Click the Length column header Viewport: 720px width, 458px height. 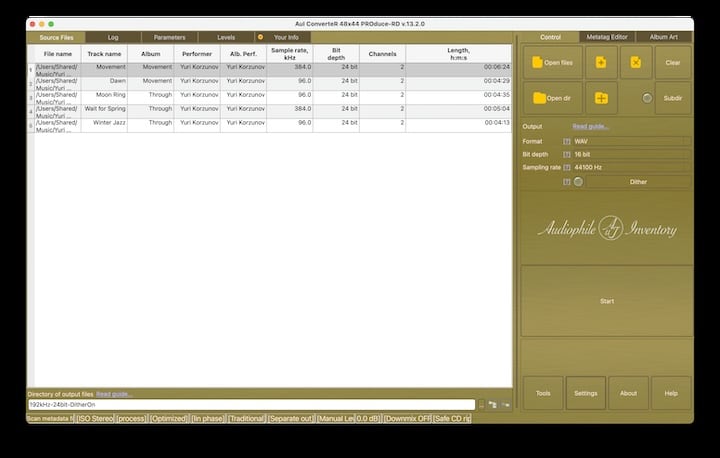pos(459,54)
